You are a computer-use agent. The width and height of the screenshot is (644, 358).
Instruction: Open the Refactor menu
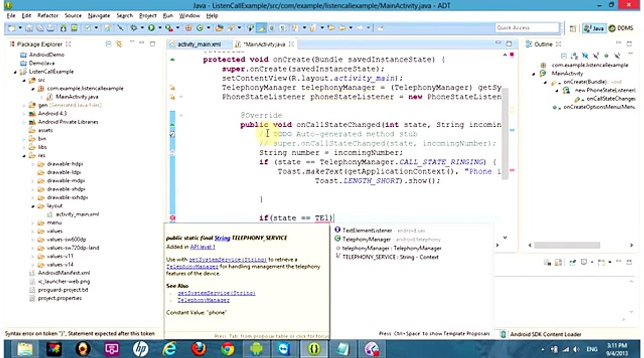click(48, 16)
